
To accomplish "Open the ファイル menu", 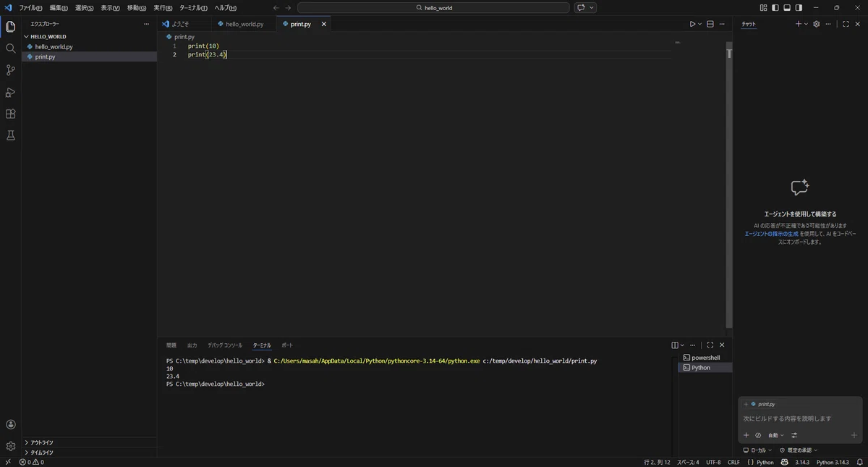I will (x=30, y=7).
